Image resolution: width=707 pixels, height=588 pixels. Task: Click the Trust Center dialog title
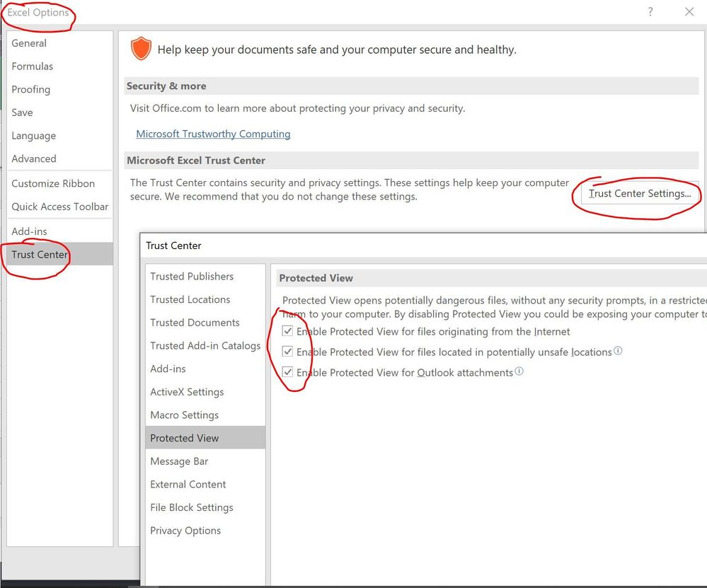(173, 246)
